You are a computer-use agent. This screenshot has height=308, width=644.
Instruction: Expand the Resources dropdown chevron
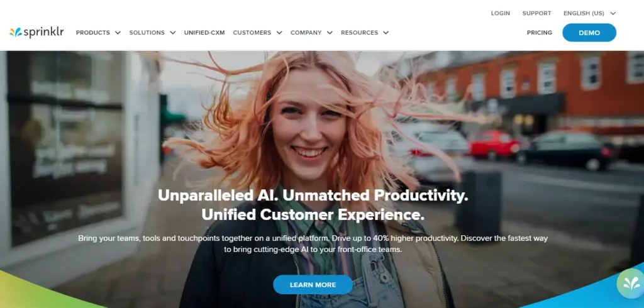point(386,33)
